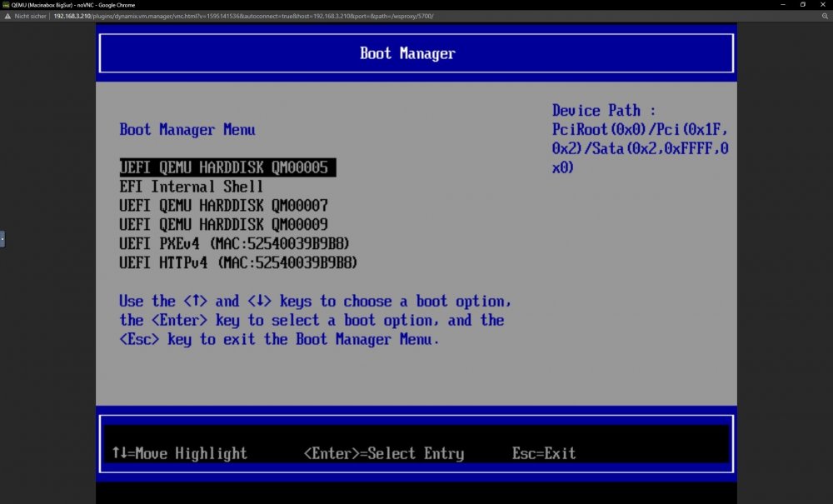833x504 pixels.
Task: Choose UEFI HTTPv4 network boot option
Action: [x=238, y=263]
